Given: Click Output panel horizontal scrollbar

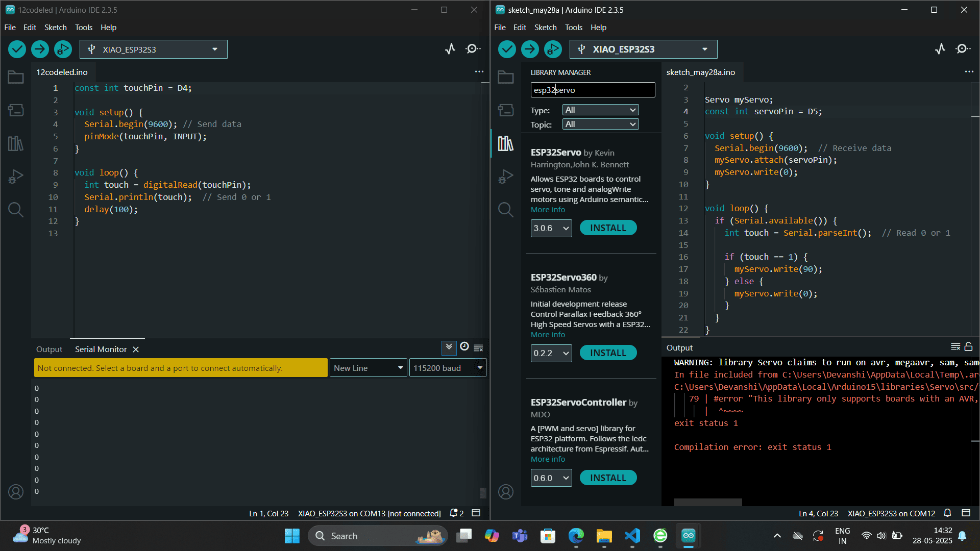Looking at the screenshot, I should tap(708, 502).
